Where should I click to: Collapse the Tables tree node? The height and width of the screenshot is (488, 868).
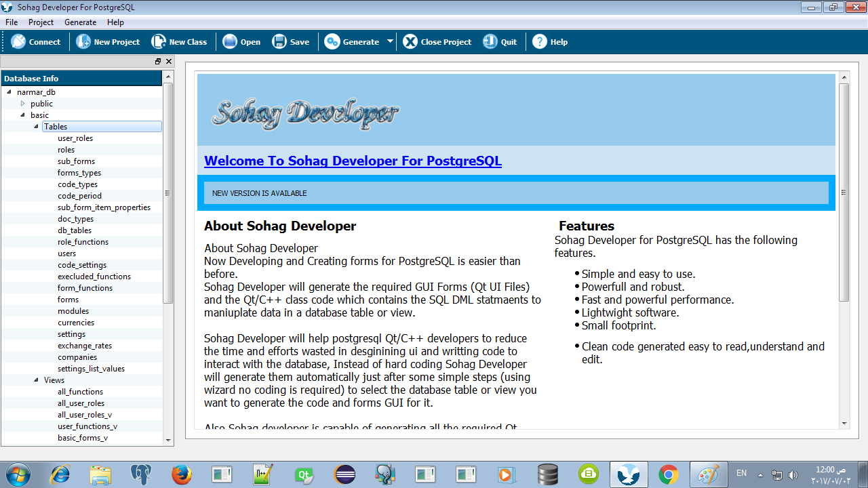click(36, 127)
